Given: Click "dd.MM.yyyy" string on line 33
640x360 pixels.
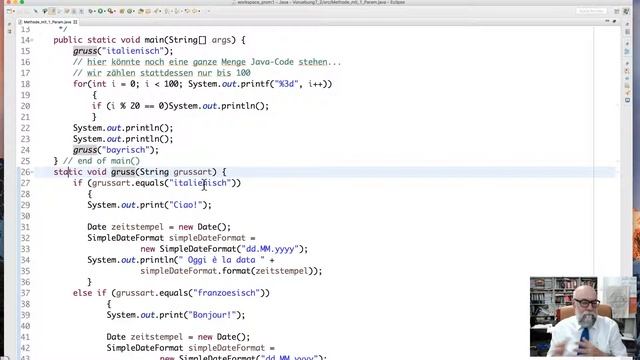Looking at the screenshot, I should point(270,249).
